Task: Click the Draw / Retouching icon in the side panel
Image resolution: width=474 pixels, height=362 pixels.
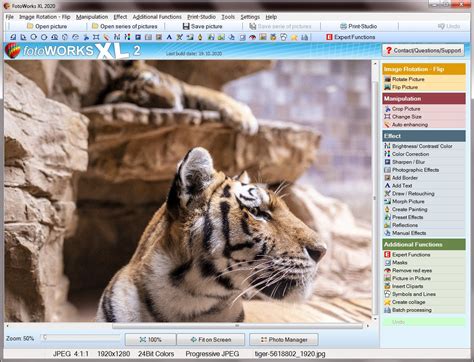Action: (387, 193)
